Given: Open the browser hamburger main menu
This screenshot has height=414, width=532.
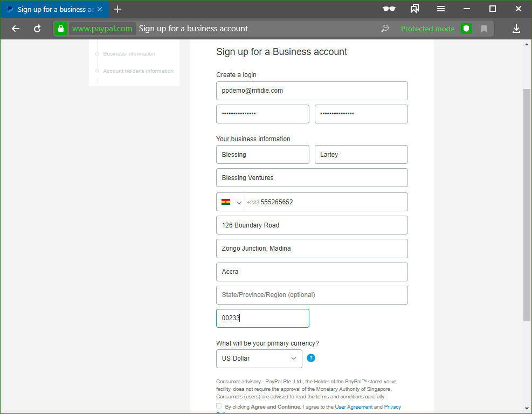Looking at the screenshot, I should 441,9.
